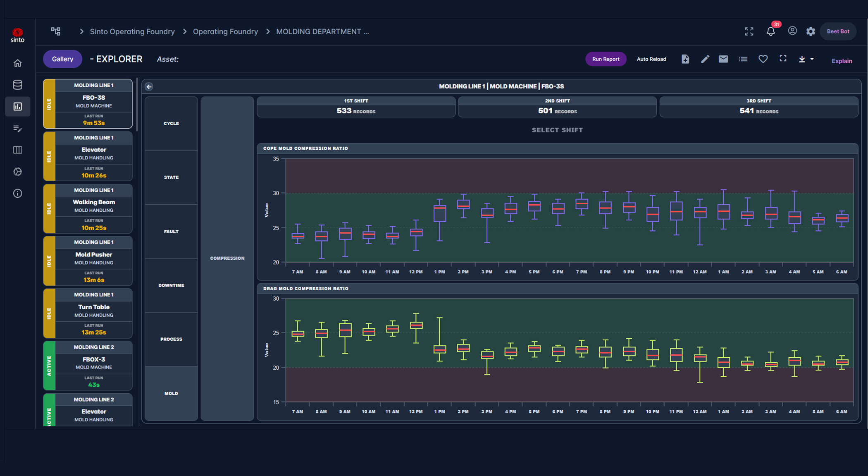
Task: Expand the download dropdown arrow
Action: (812, 59)
